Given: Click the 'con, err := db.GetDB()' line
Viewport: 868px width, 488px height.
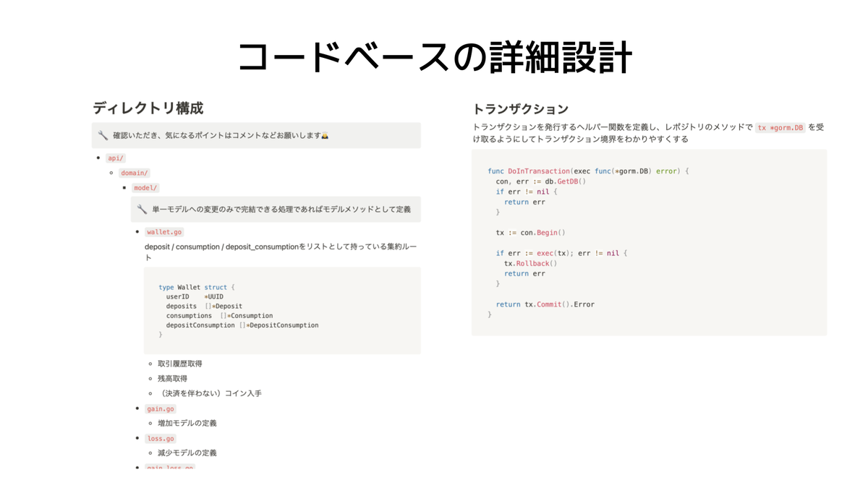Looking at the screenshot, I should 541,181.
